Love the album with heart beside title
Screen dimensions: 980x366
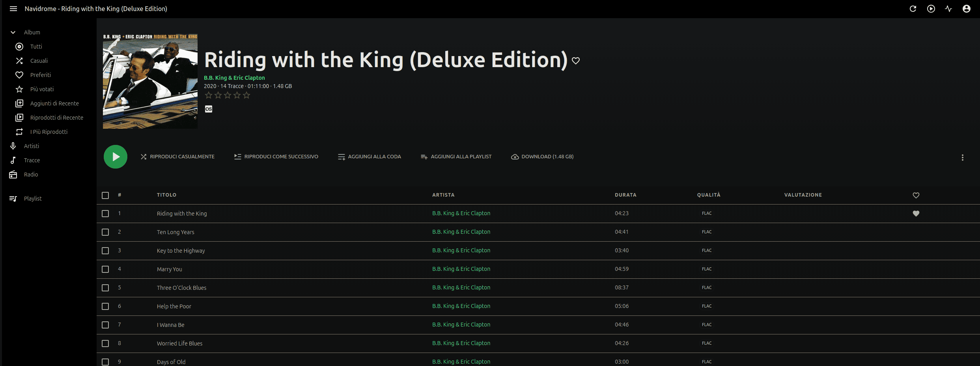[x=576, y=61]
